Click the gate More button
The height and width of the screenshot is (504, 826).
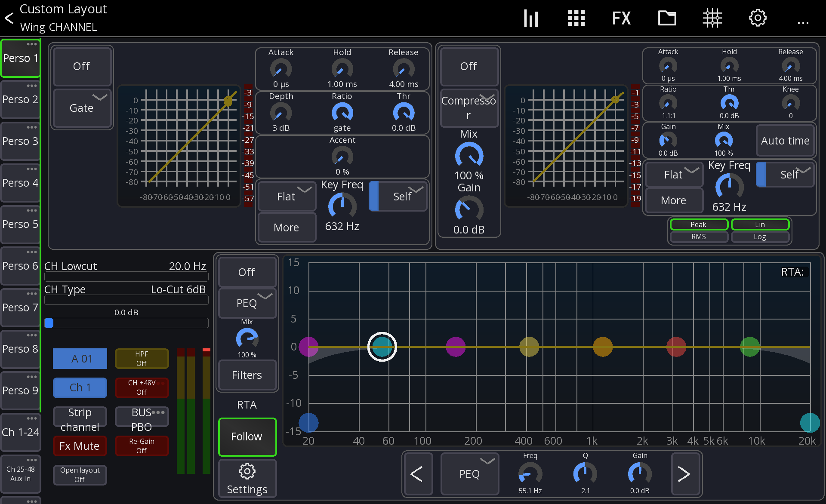click(x=287, y=227)
